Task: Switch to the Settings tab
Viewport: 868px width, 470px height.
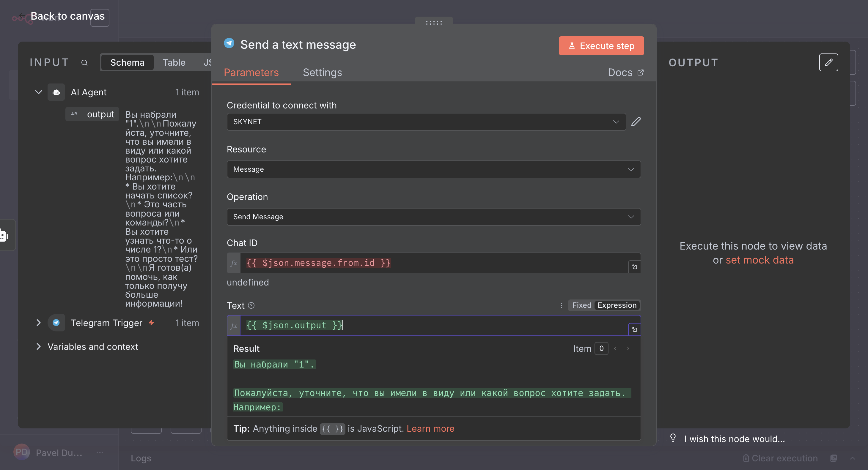Action: coord(322,72)
